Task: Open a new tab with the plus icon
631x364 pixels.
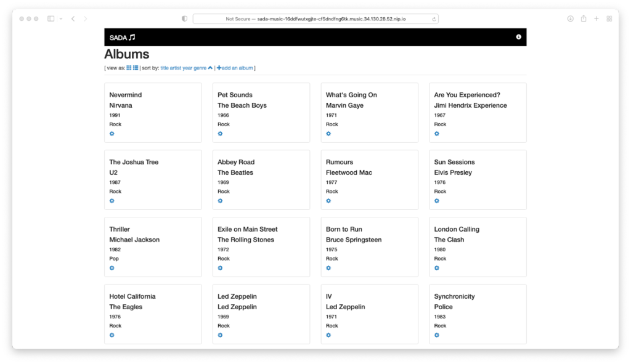Action: 596,18
